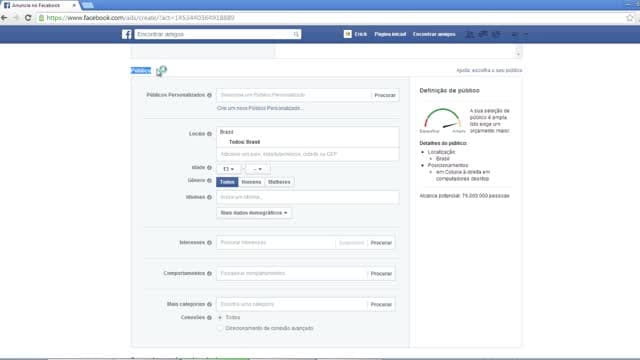
Task: Open minimum age dropdown
Action: (229, 169)
